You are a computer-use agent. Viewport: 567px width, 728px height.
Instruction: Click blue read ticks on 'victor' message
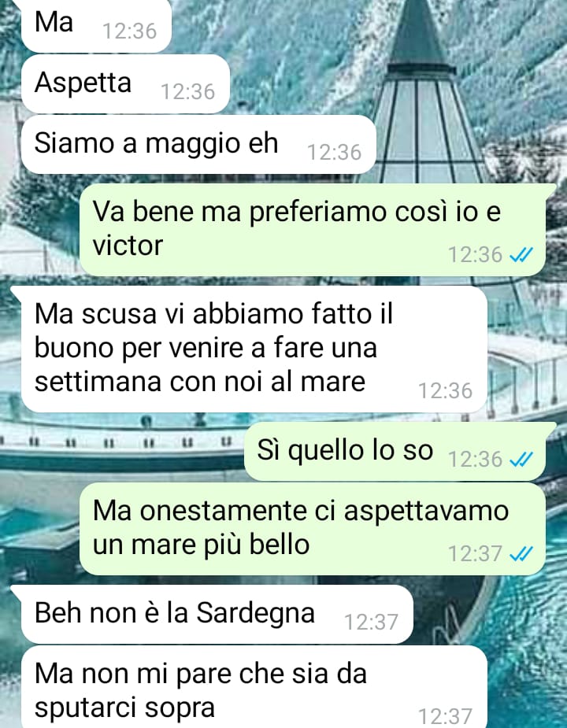(521, 254)
